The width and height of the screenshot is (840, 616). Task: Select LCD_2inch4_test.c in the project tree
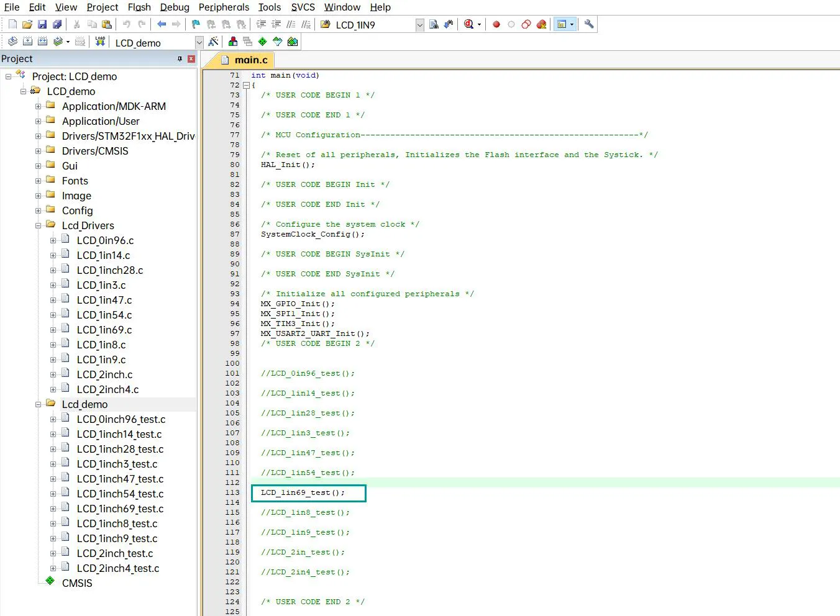118,568
